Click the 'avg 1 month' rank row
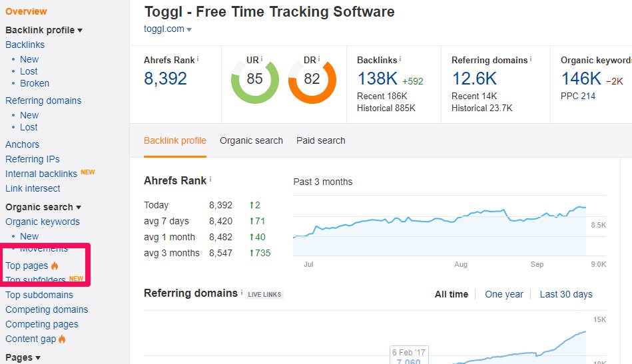 (206, 237)
